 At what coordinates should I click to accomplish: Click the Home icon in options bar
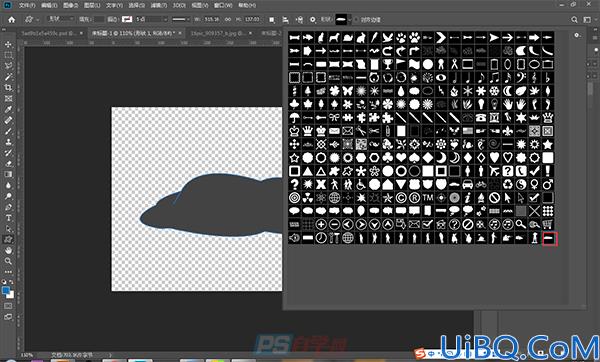pos(11,20)
